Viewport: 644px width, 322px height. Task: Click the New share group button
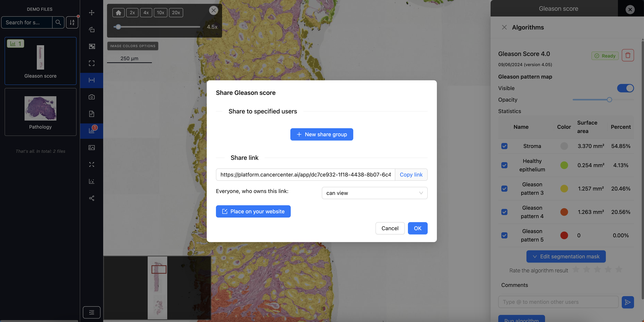[x=321, y=134]
